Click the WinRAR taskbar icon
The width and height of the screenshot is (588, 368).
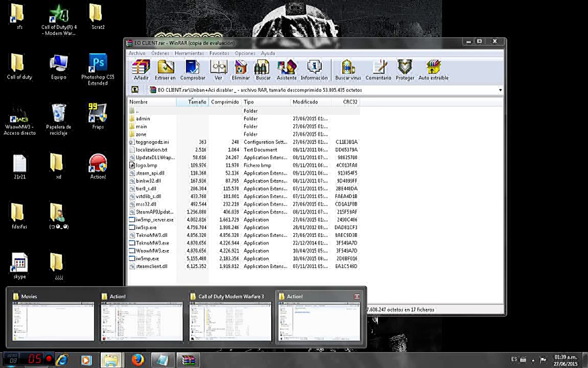point(188,360)
